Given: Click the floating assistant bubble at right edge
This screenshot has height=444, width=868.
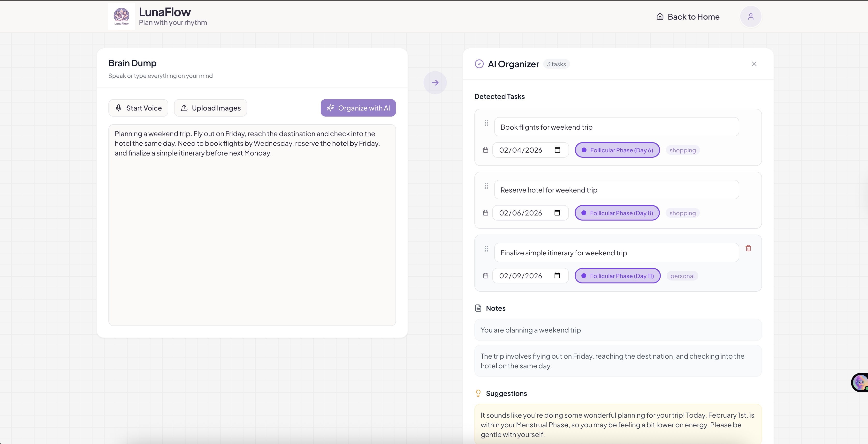Looking at the screenshot, I should (x=860, y=382).
